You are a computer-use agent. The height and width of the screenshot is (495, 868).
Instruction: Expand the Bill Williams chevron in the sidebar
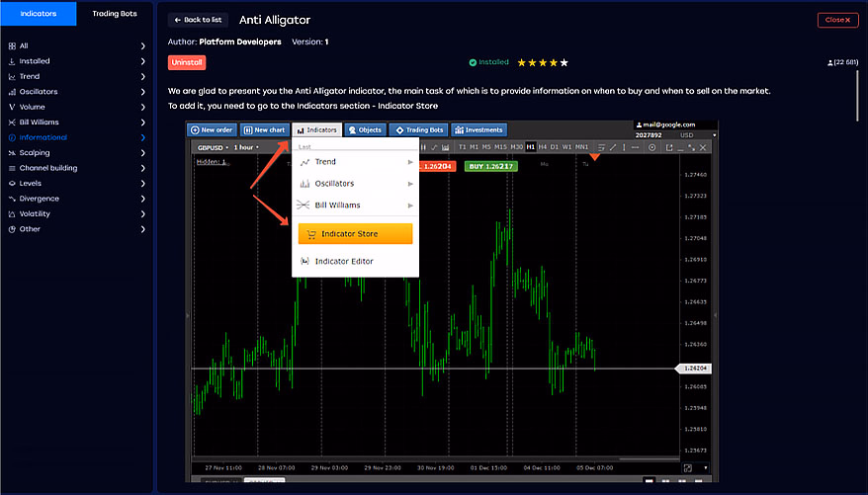click(142, 123)
